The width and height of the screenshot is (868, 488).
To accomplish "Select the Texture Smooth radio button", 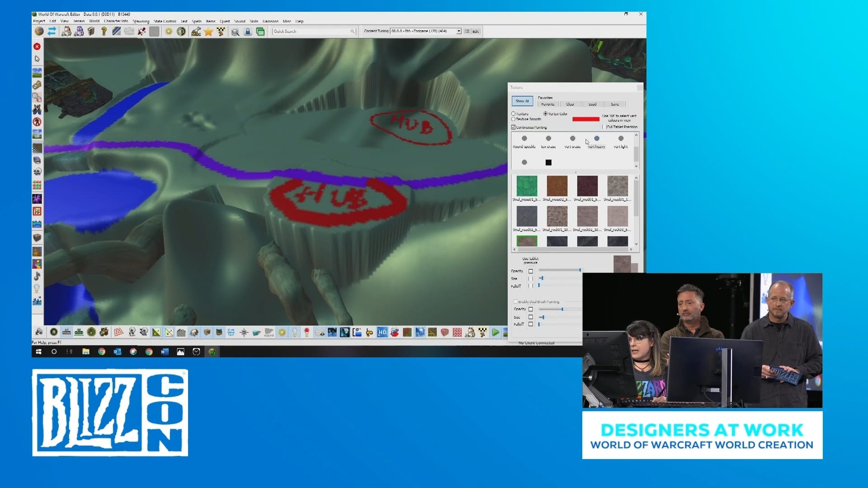I will [514, 119].
